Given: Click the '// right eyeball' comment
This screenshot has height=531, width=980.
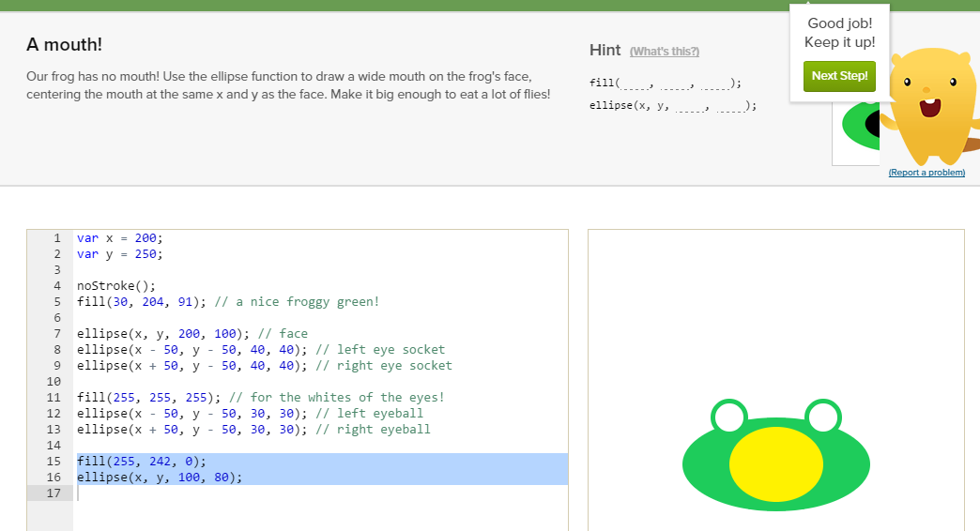Looking at the screenshot, I should [373, 429].
